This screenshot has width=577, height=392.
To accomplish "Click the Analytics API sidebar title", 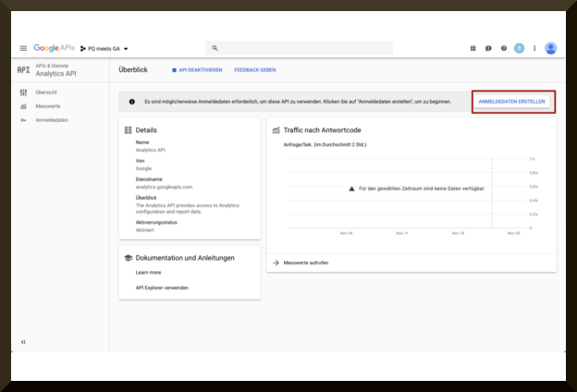I will 55,74.
